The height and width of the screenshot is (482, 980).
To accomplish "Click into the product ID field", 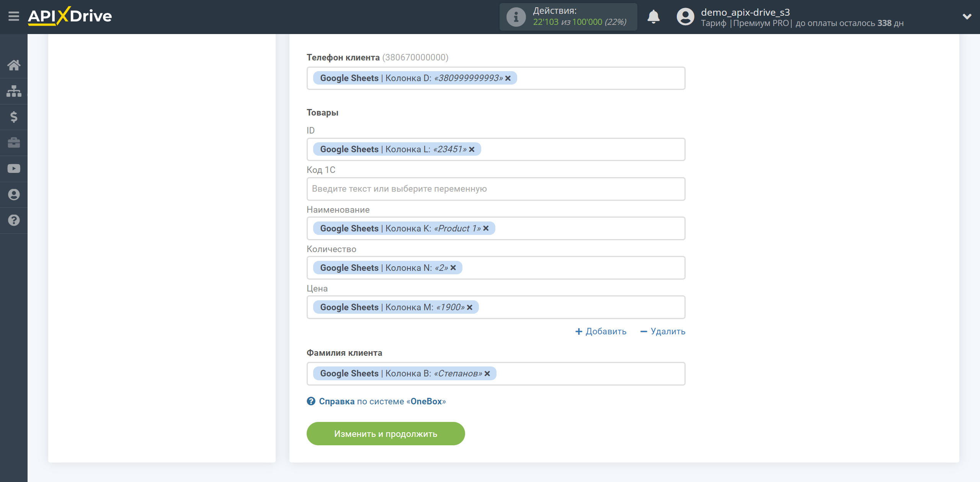I will 496,149.
